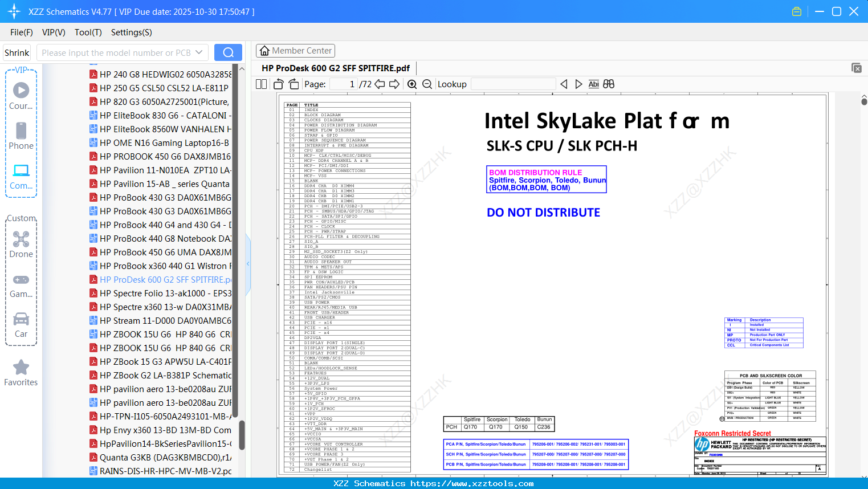Open HP PROBOOK 450 G6 DAX8JMB16 file

tap(161, 156)
